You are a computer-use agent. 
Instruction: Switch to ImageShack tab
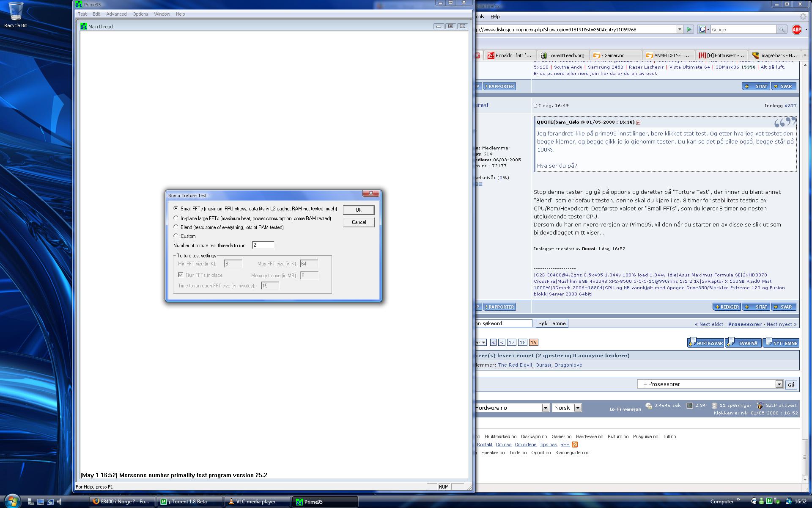(x=775, y=55)
